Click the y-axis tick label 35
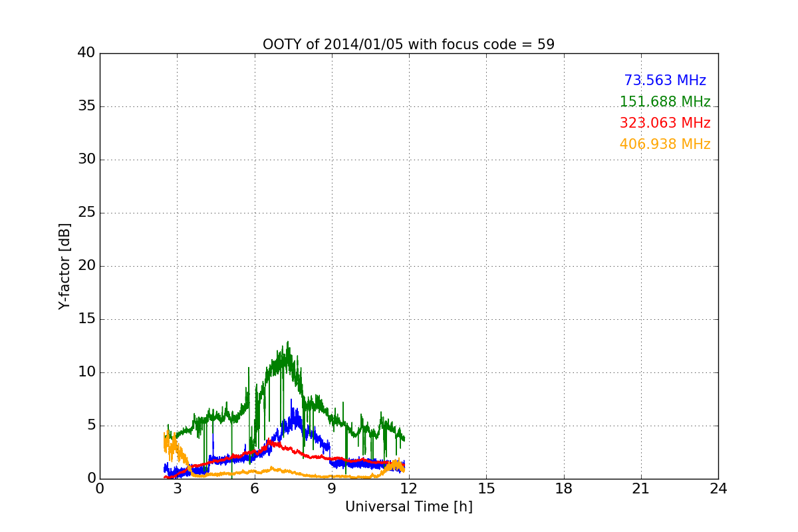Viewport: 798px width, 532px height. pos(86,106)
